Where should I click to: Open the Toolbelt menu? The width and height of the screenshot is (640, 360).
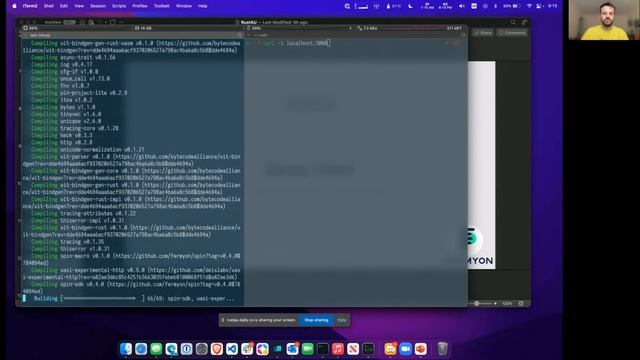pos(162,6)
